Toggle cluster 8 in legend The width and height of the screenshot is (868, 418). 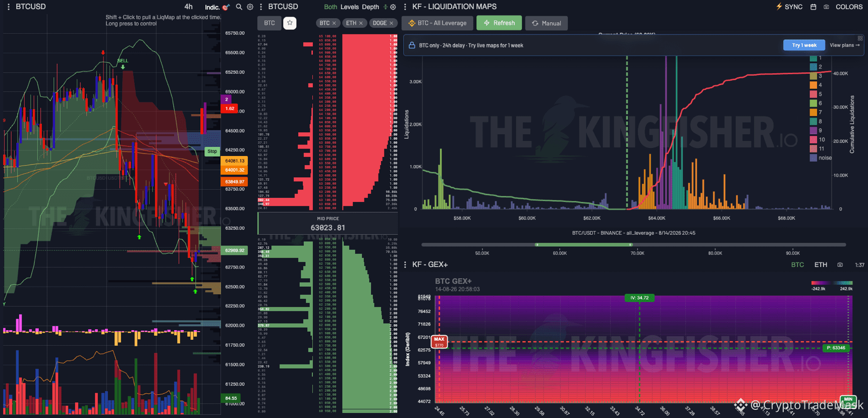tap(816, 121)
